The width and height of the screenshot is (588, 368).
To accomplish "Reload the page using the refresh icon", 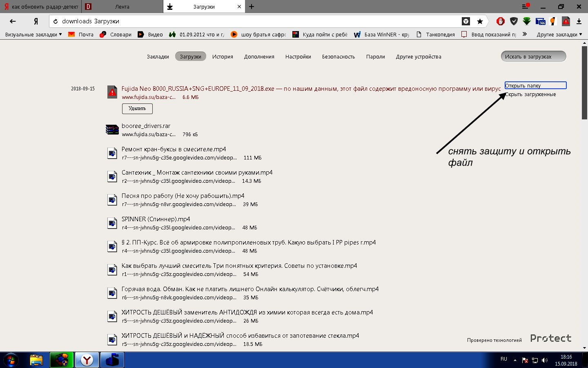I will point(56,21).
